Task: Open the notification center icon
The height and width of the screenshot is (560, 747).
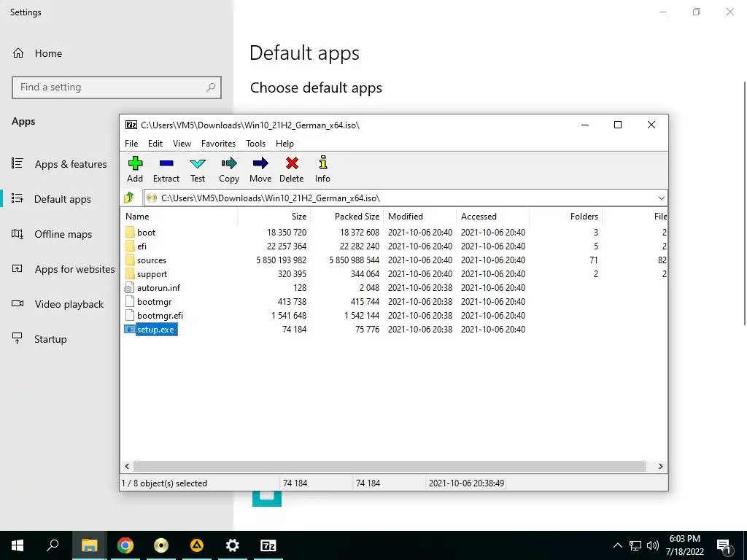Action: [x=724, y=545]
